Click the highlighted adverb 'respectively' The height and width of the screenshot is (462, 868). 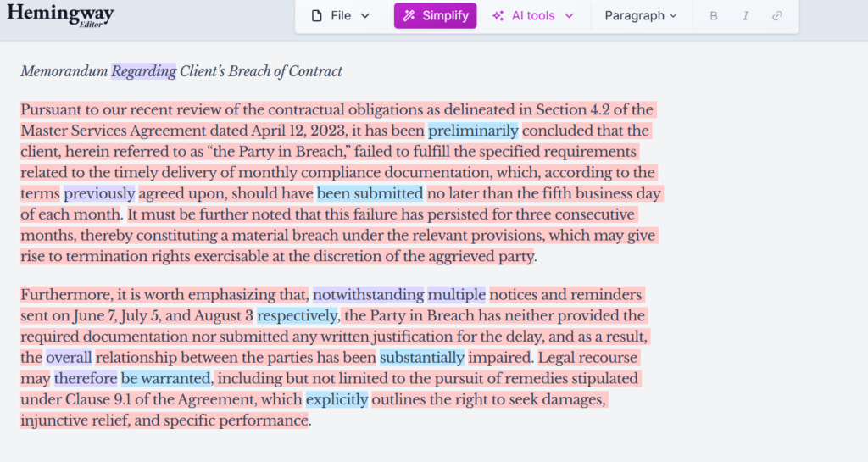tap(298, 315)
